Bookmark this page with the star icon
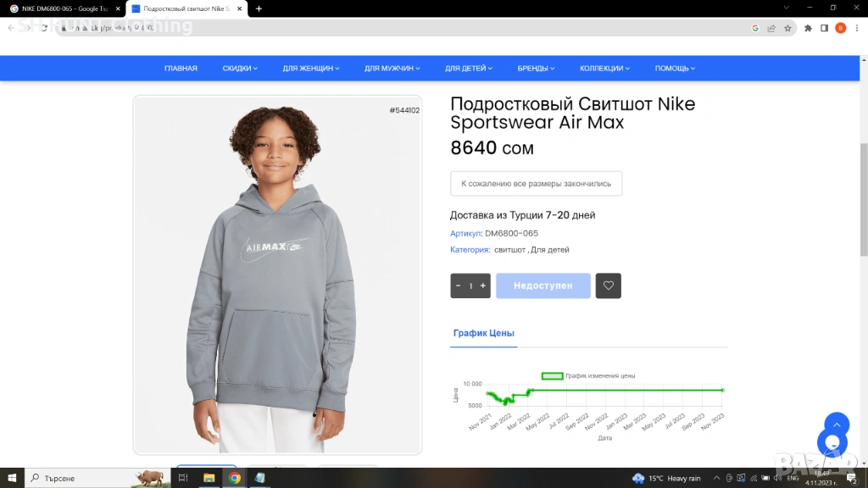Screen dimensions: 868x488 [x=787, y=28]
